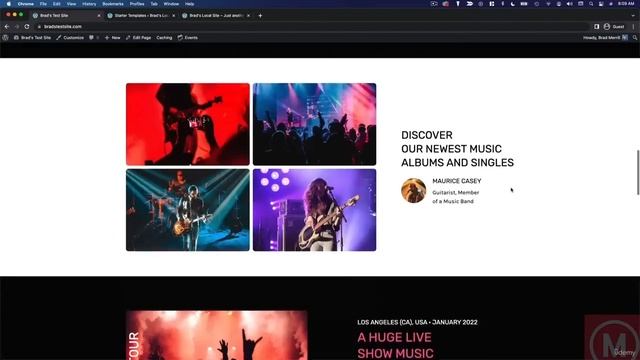This screenshot has height=360, width=640.
Task: Open the Bookmarks menu
Action: coord(113,4)
